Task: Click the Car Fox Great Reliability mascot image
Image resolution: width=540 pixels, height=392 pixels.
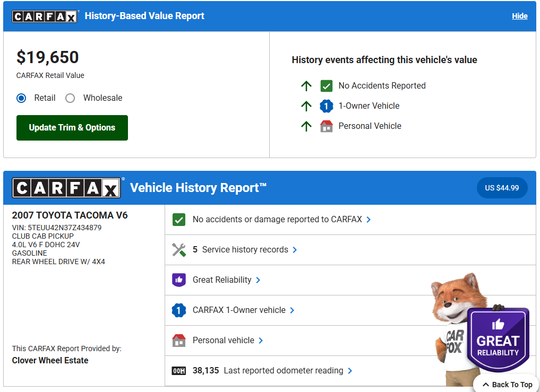Action: (478, 329)
